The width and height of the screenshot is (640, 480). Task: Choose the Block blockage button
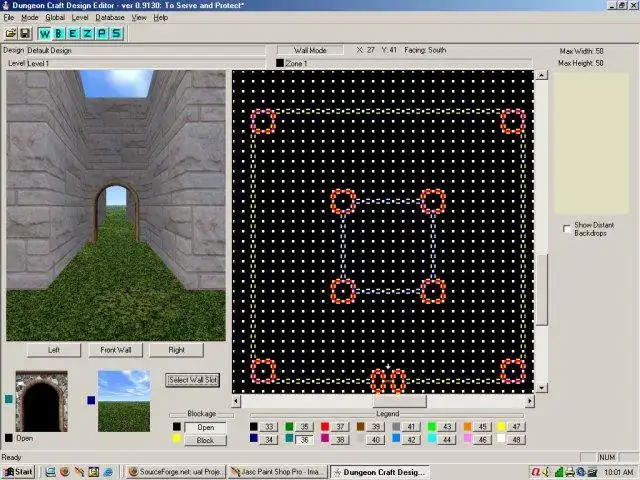(x=205, y=440)
